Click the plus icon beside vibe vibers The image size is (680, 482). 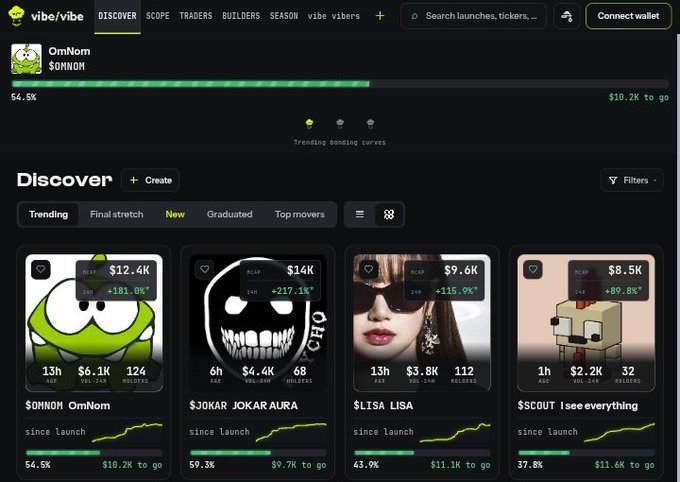[x=379, y=16]
